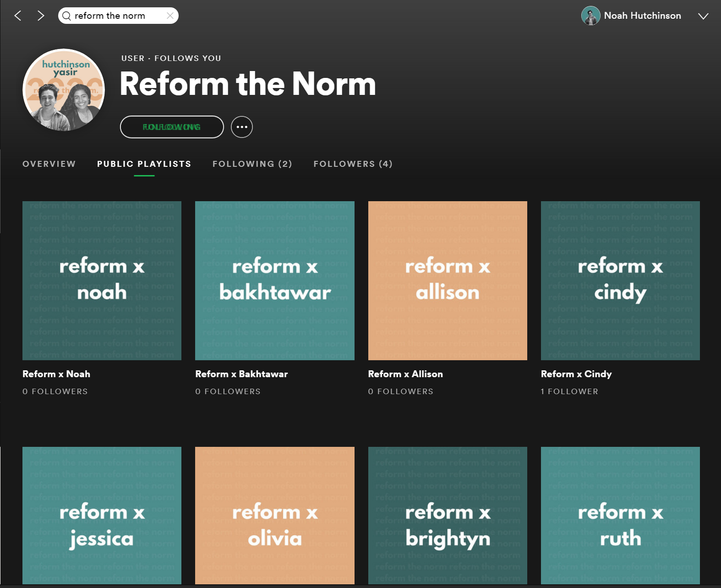Switch to the Overview tab
This screenshot has width=721, height=588.
pyautogui.click(x=49, y=164)
